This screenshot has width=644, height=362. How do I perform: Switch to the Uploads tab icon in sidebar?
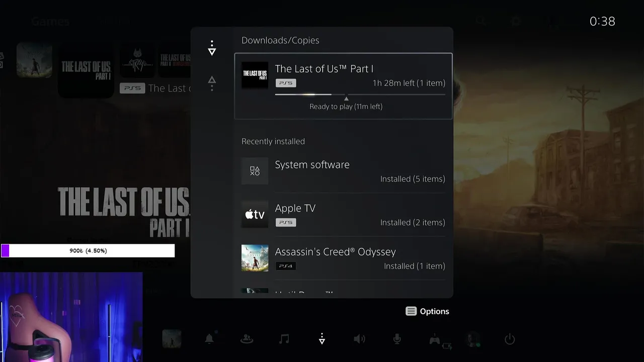[212, 83]
